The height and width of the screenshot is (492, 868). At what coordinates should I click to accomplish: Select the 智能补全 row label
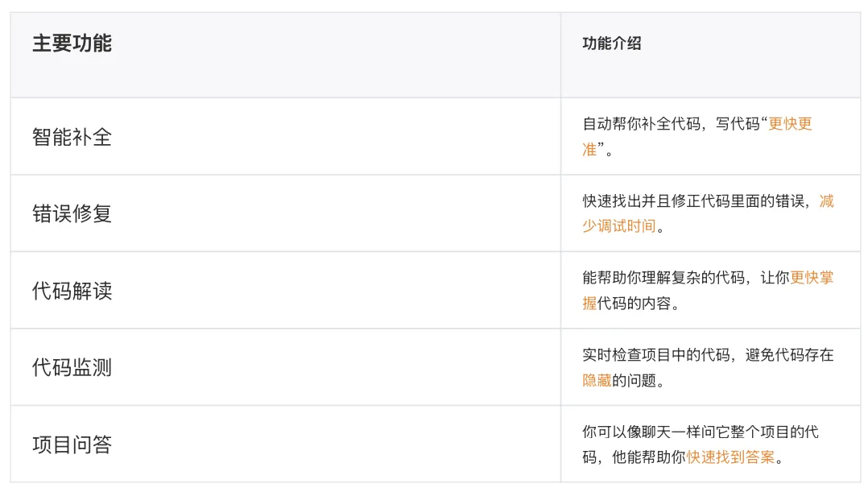[x=72, y=137]
